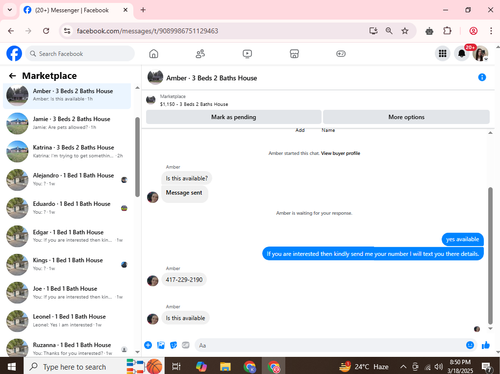Open the Chrome zoom magnifier icon
This screenshot has height=374, width=500.
389,31
